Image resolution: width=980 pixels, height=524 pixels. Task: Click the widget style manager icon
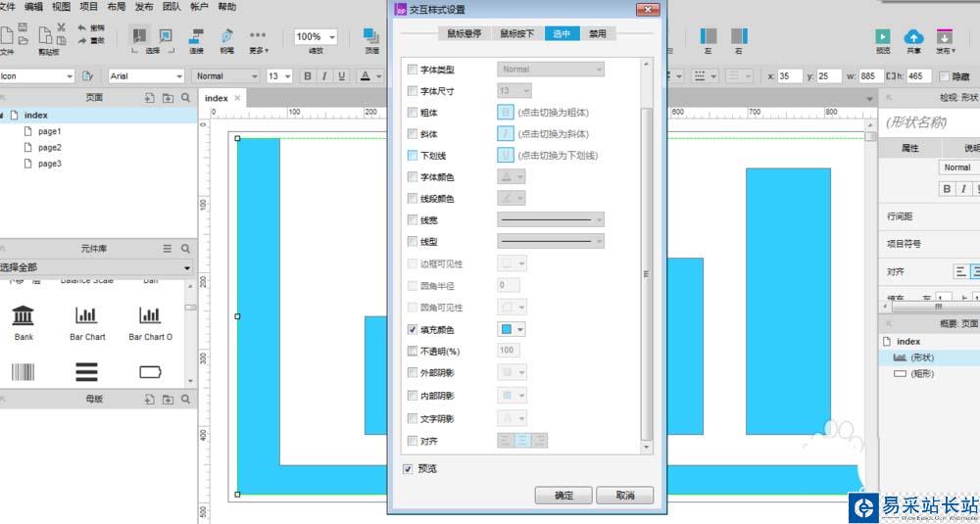click(x=87, y=76)
